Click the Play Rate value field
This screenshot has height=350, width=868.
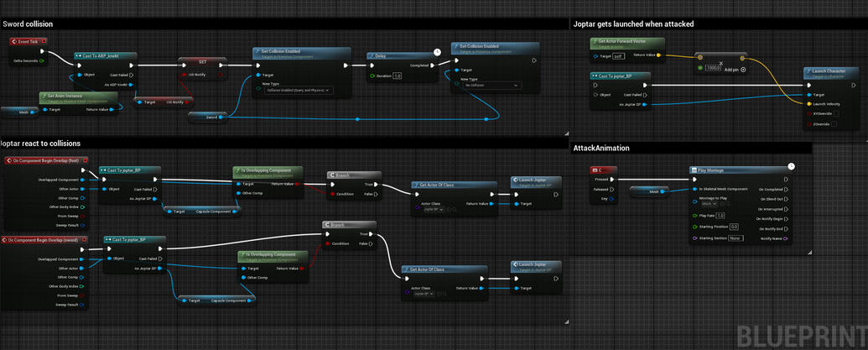click(720, 216)
